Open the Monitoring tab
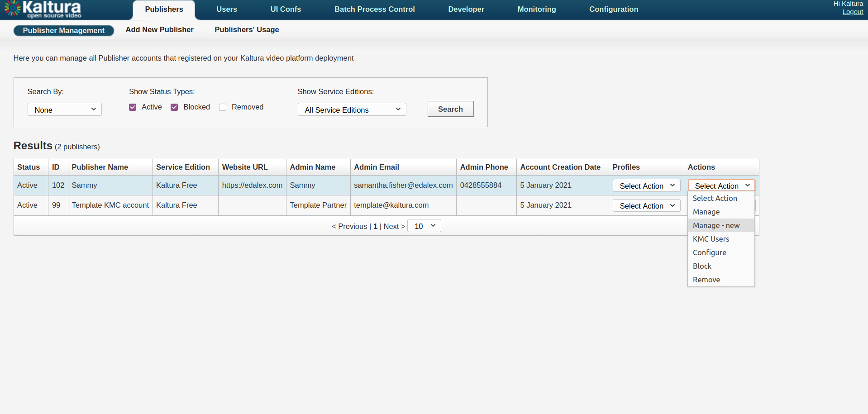The height and width of the screenshot is (414, 868). coord(537,10)
